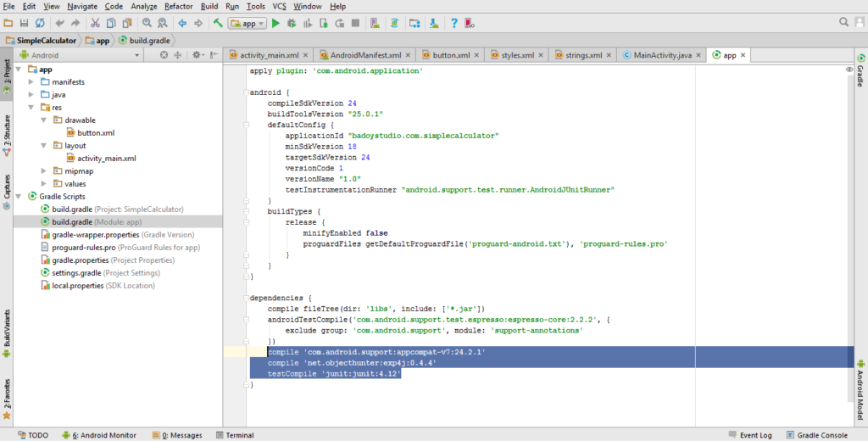The height and width of the screenshot is (441, 868).
Task: Expand the mipmap folder in tree
Action: pyautogui.click(x=44, y=170)
